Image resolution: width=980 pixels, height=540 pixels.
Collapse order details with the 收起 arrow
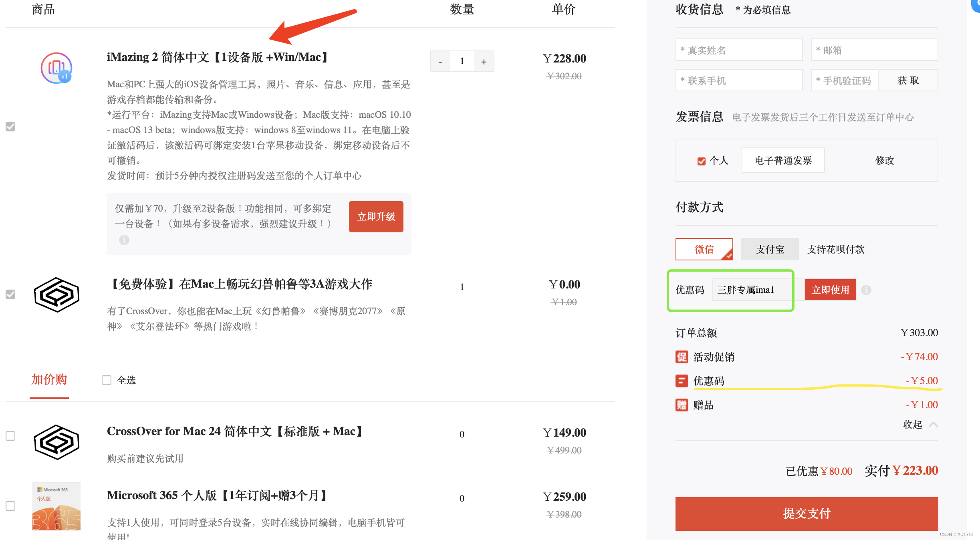[933, 425]
